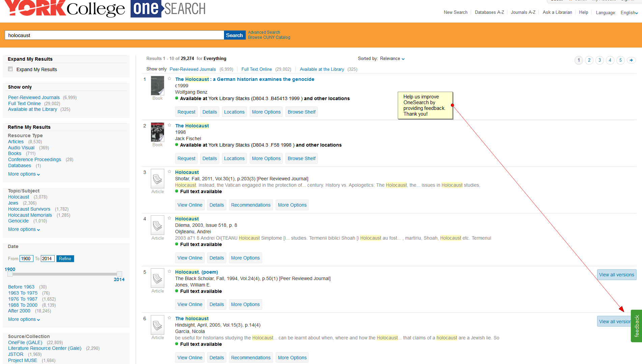Open View Online tab for result 4

click(x=190, y=258)
